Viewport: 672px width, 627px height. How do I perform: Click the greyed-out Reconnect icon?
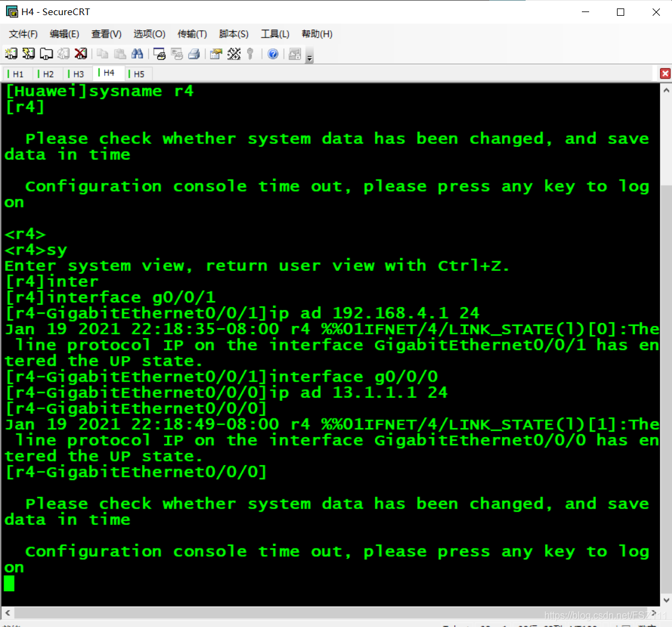[x=64, y=54]
